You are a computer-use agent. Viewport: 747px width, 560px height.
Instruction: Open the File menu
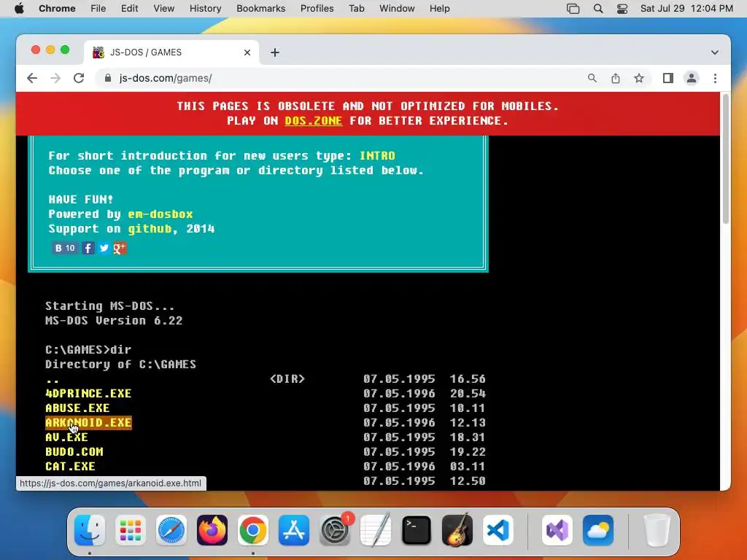pyautogui.click(x=98, y=9)
